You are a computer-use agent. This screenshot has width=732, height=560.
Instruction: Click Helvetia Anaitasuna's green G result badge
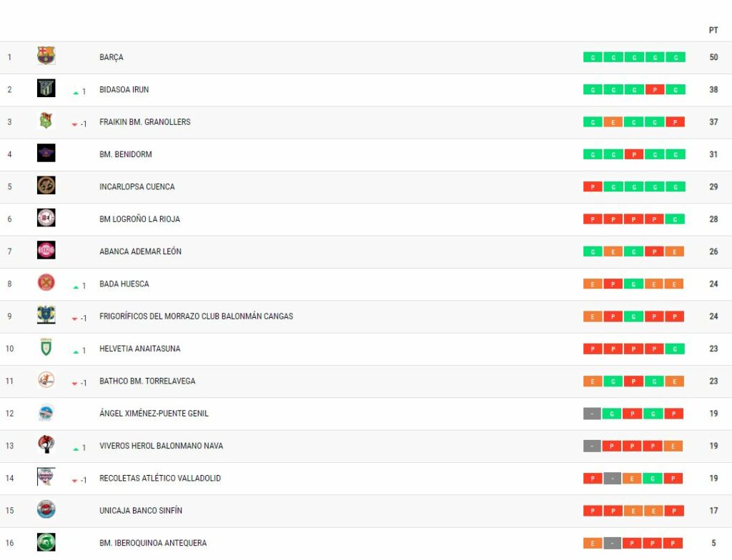[675, 349]
